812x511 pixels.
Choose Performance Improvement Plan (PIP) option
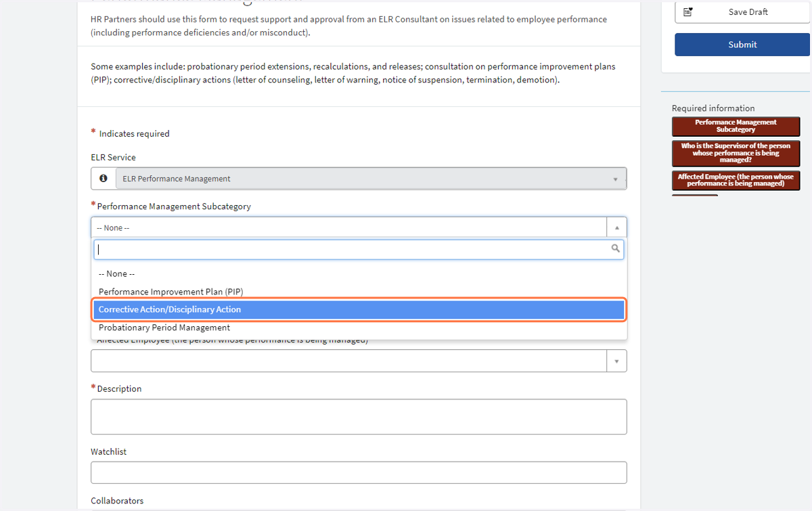[359, 292]
